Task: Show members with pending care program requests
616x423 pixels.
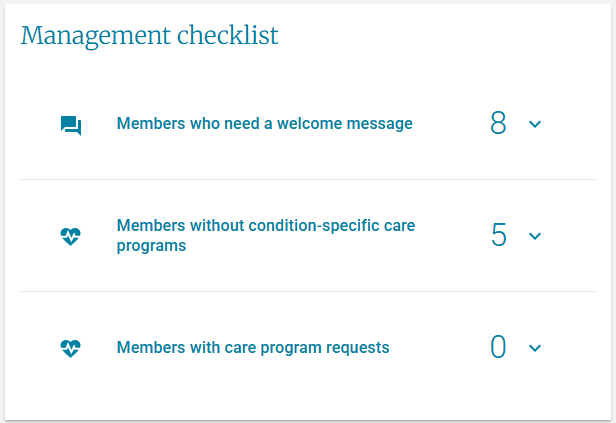Action: pyautogui.click(x=534, y=348)
